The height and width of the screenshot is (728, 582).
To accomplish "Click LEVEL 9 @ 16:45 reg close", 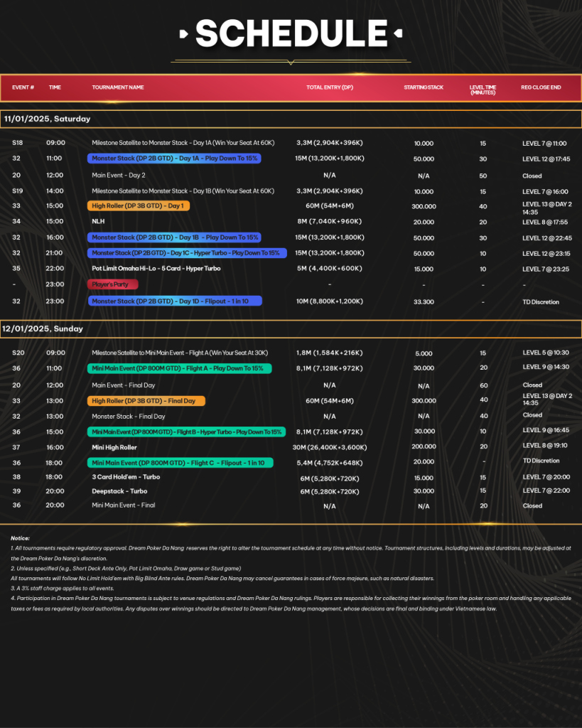I will pos(546,430).
